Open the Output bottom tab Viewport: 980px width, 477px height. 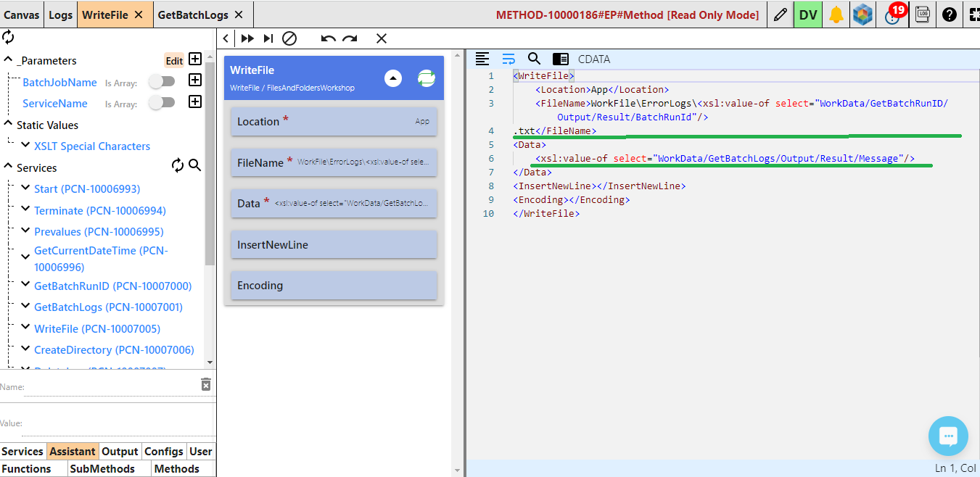coord(120,451)
